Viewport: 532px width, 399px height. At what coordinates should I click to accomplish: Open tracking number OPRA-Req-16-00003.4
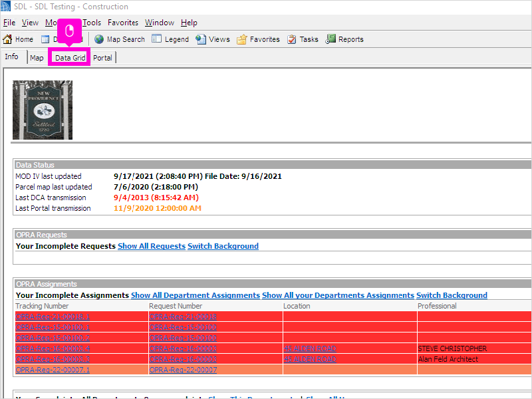pos(53,348)
